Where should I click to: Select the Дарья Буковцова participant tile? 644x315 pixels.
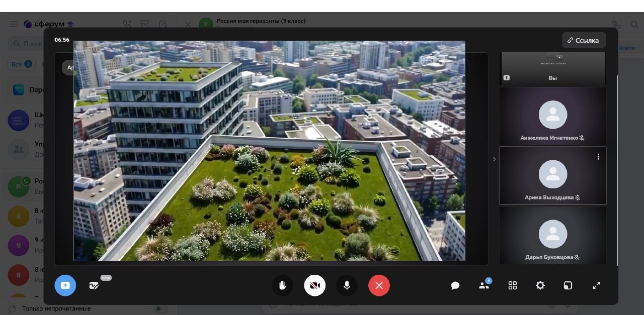pos(553,235)
